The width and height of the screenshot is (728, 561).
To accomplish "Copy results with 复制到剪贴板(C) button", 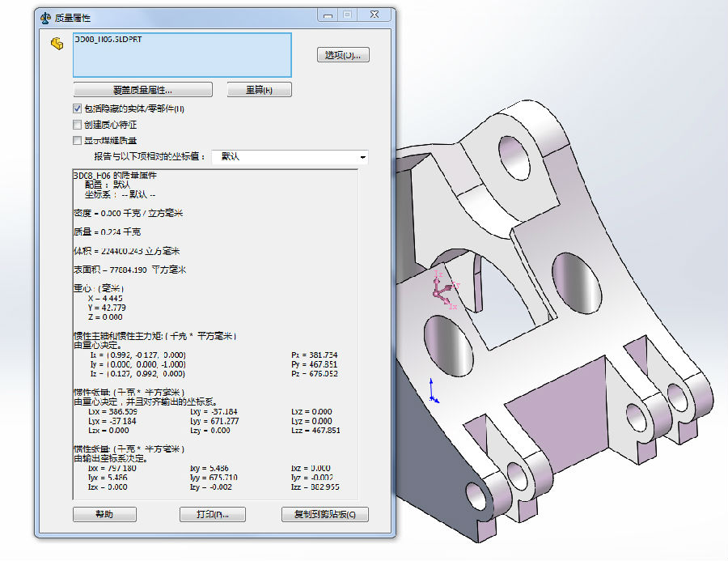I will tap(325, 514).
